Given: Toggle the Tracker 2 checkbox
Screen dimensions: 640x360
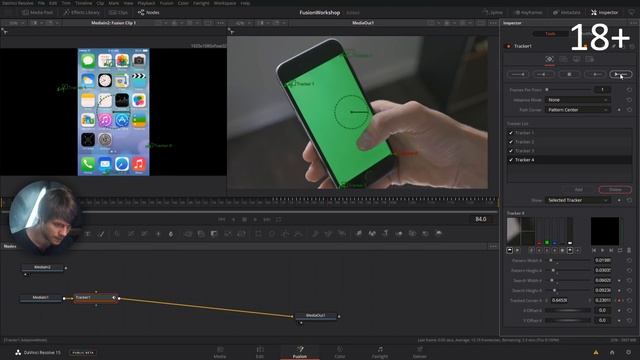Looking at the screenshot, I should click(x=511, y=142).
